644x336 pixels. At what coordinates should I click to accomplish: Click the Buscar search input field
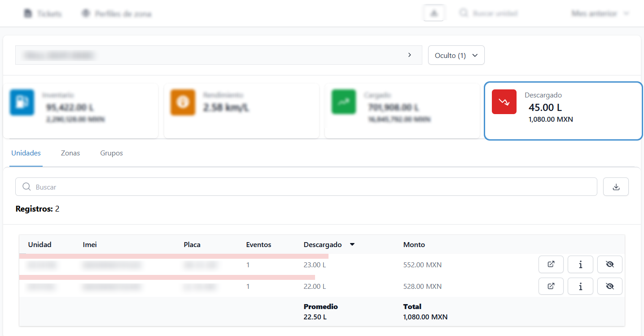(x=305, y=187)
